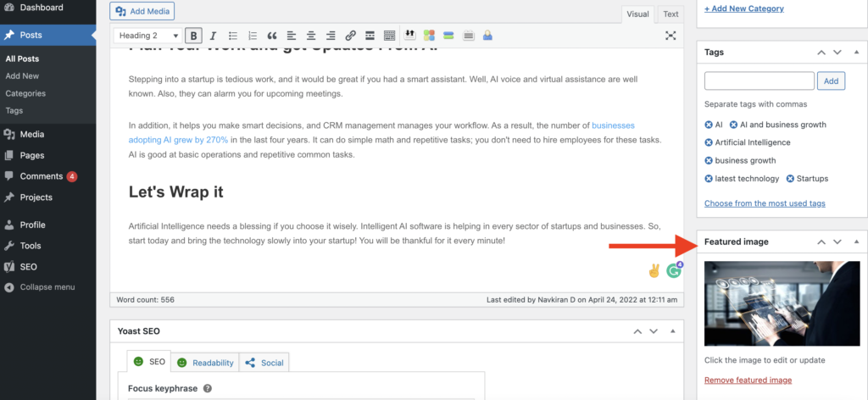Click the insert link icon
868x400 pixels.
point(350,36)
